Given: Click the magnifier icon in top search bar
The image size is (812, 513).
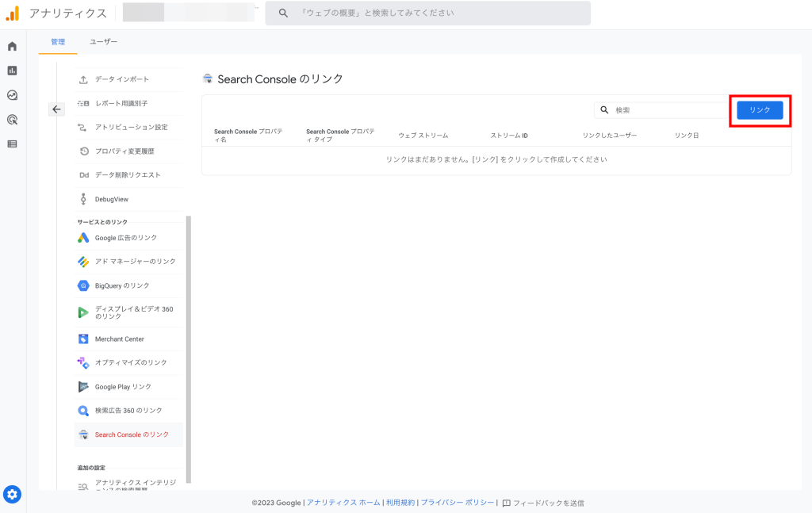Looking at the screenshot, I should pos(283,13).
